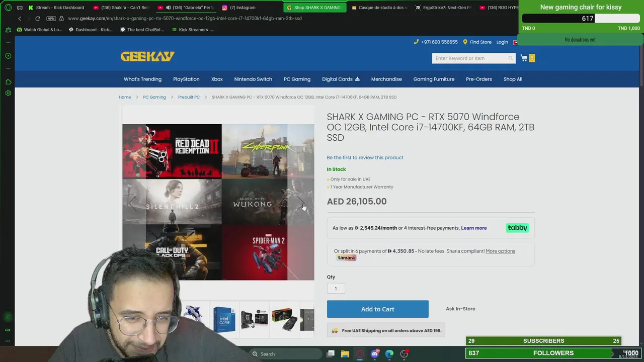Click the Login link
The image size is (644, 362).
pos(502,42)
